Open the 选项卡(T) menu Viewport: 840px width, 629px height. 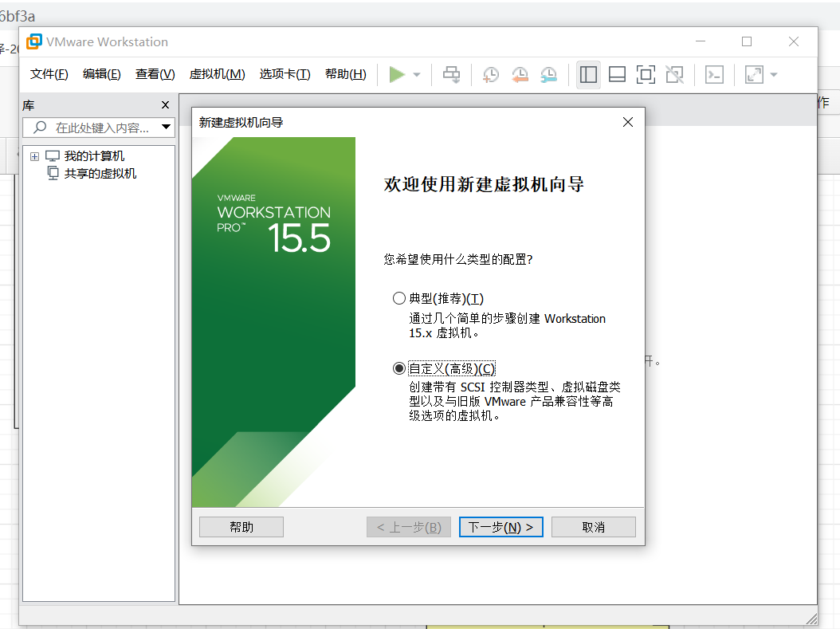pos(285,74)
